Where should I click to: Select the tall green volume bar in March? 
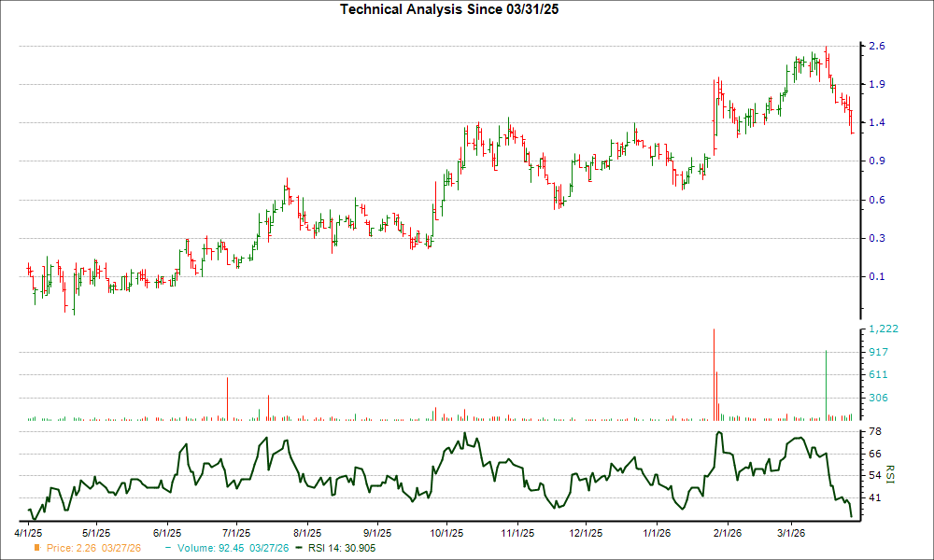(x=827, y=383)
